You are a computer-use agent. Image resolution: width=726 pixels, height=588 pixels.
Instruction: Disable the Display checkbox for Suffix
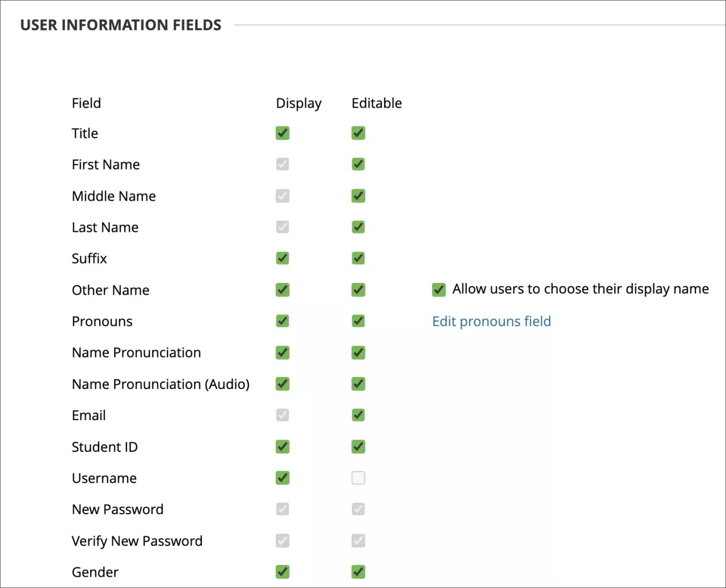(282, 258)
